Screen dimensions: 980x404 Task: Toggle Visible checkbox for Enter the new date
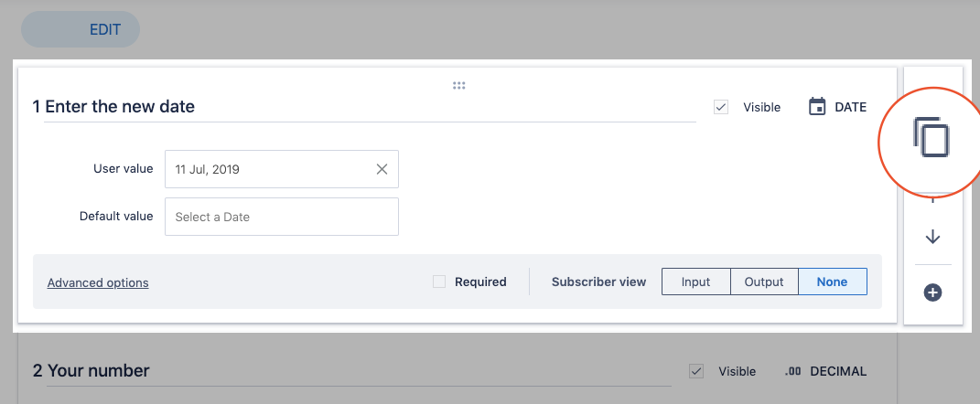point(721,107)
